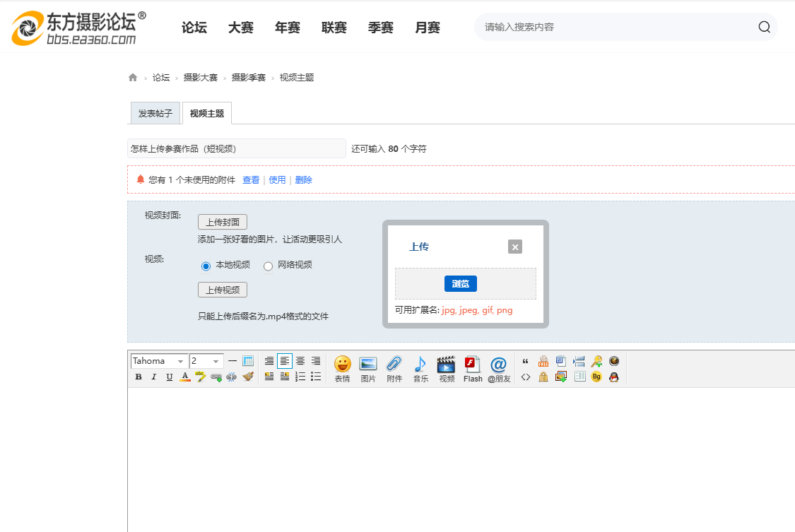The height and width of the screenshot is (532, 795).
Task: Clear formatting with the brush icon
Action: pyautogui.click(x=248, y=377)
